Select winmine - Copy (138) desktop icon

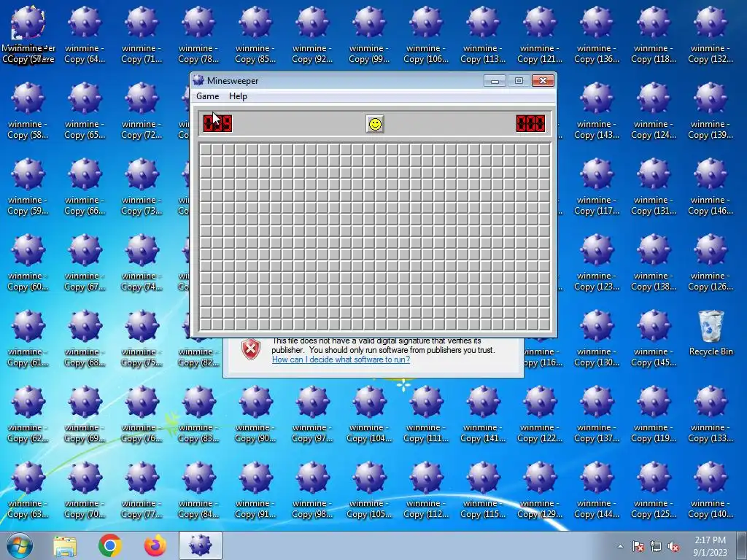pyautogui.click(x=654, y=262)
